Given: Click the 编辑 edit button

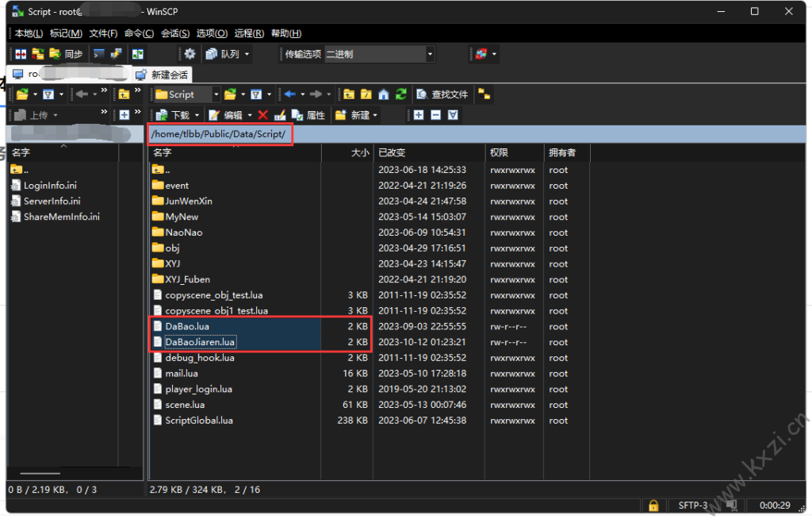Looking at the screenshot, I should tap(225, 115).
